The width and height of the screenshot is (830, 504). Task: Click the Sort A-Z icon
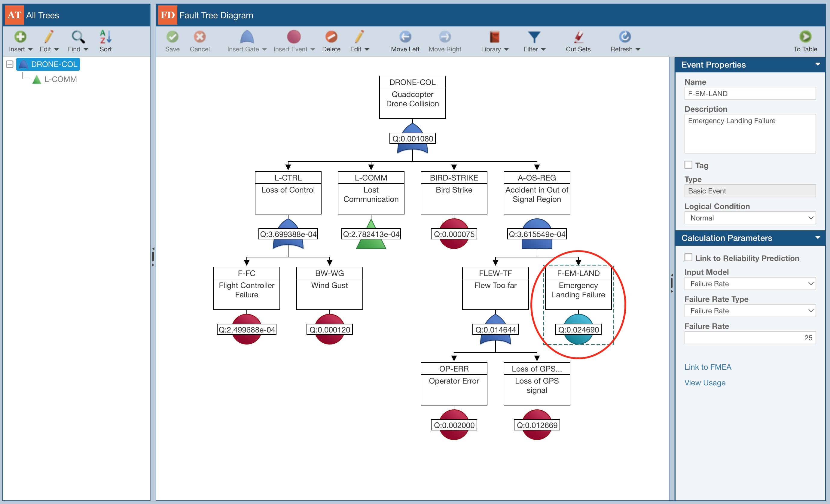tap(105, 37)
